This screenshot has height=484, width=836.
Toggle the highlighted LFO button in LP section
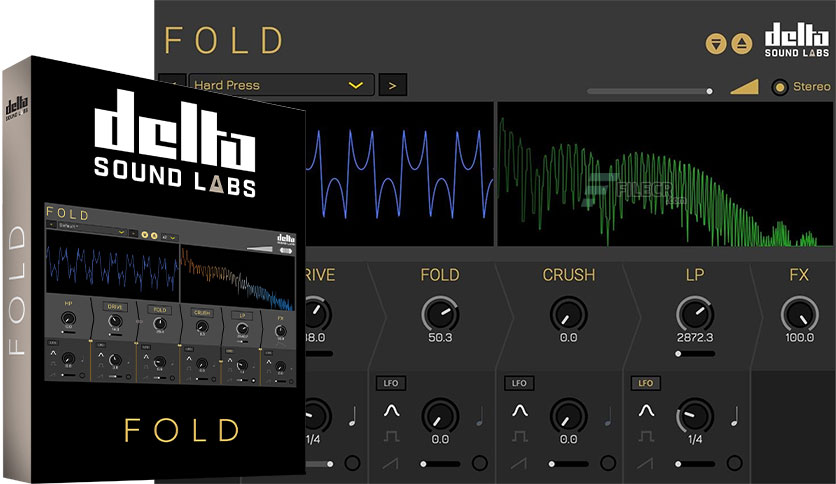[646, 383]
